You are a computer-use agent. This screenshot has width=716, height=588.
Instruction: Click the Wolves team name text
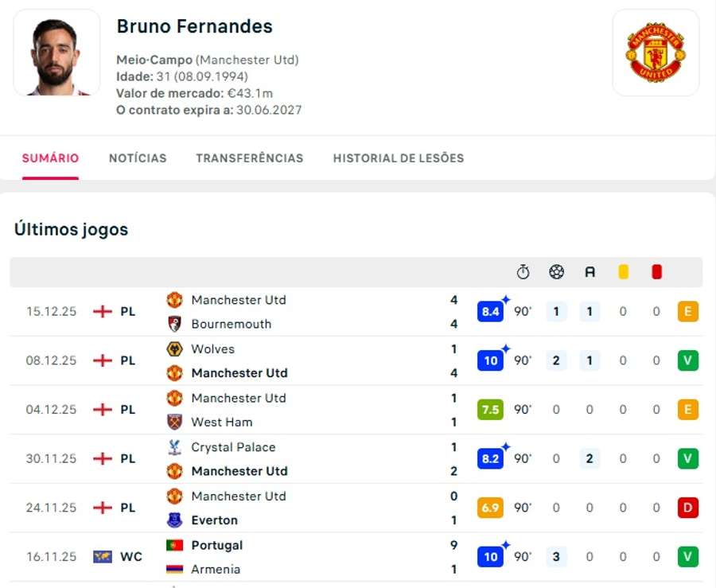tap(212, 349)
